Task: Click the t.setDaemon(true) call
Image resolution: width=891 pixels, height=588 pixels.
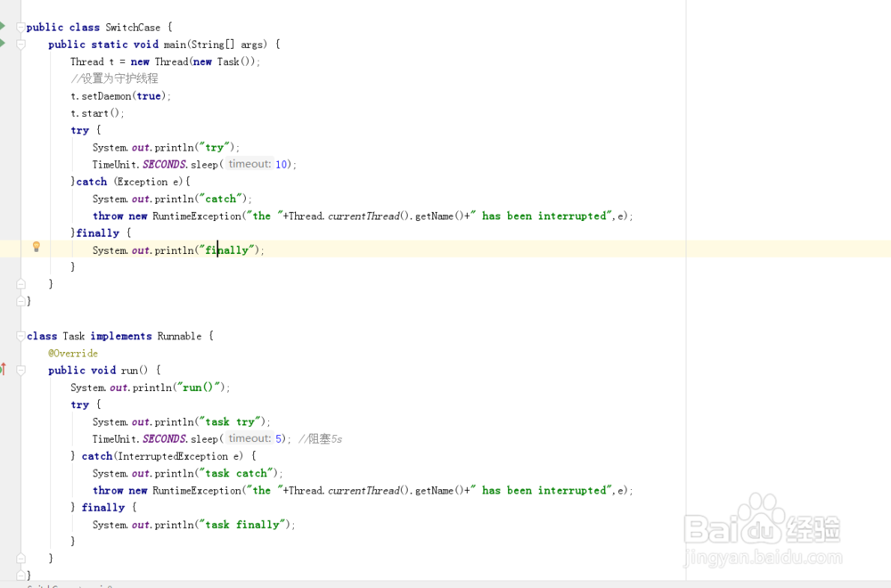Action: pyautogui.click(x=120, y=96)
